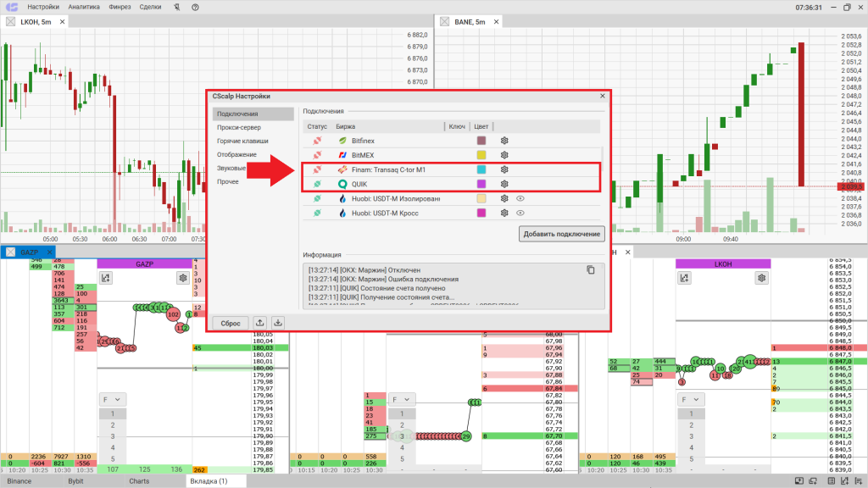Screen dimensions: 868x488
Task: Toggle the Finam Transaq connection status
Action: [x=317, y=170]
